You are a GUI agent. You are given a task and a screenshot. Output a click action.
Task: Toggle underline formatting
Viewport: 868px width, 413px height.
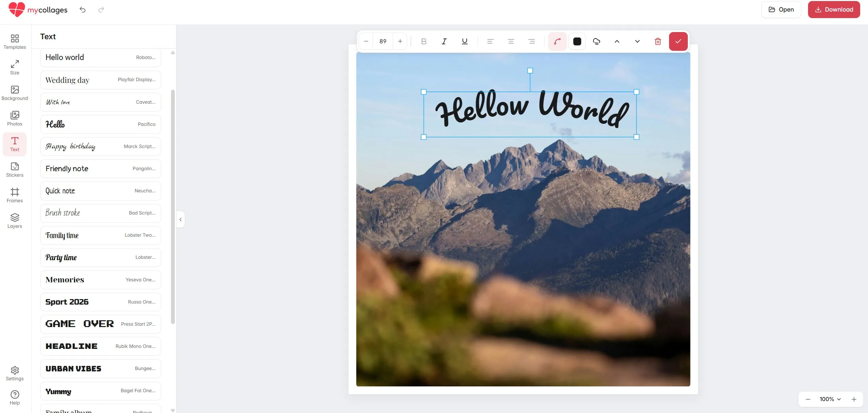click(465, 41)
